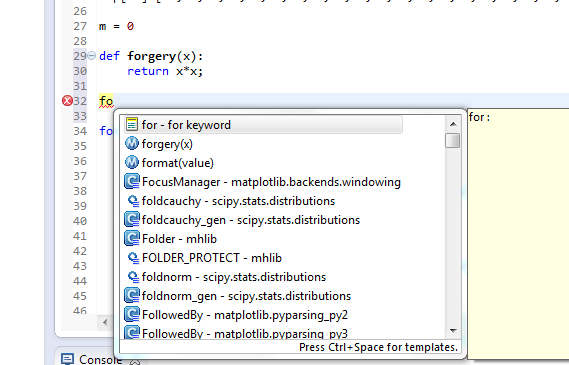The image size is (569, 365).
Task: Click the 'm = 0' assignment line
Action: 116,26
